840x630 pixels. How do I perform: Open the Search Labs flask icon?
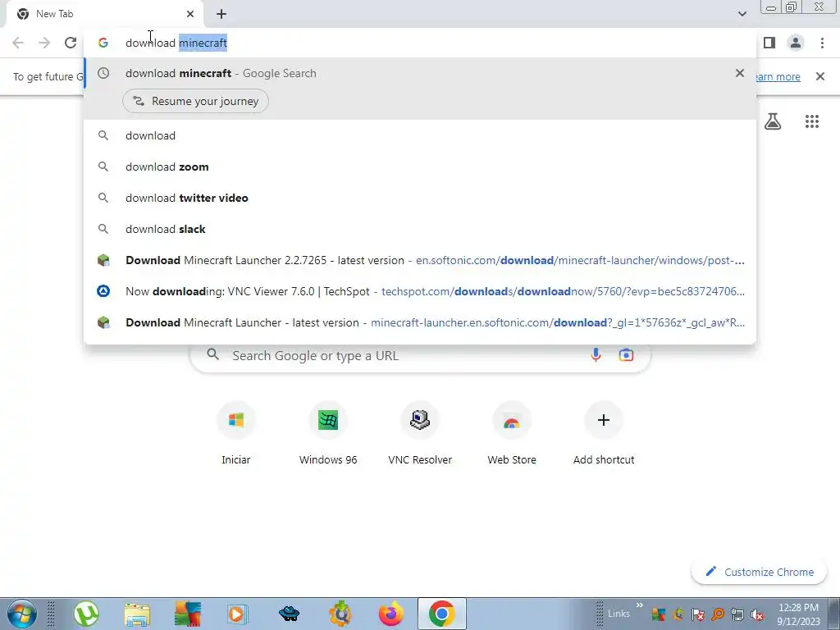773,121
